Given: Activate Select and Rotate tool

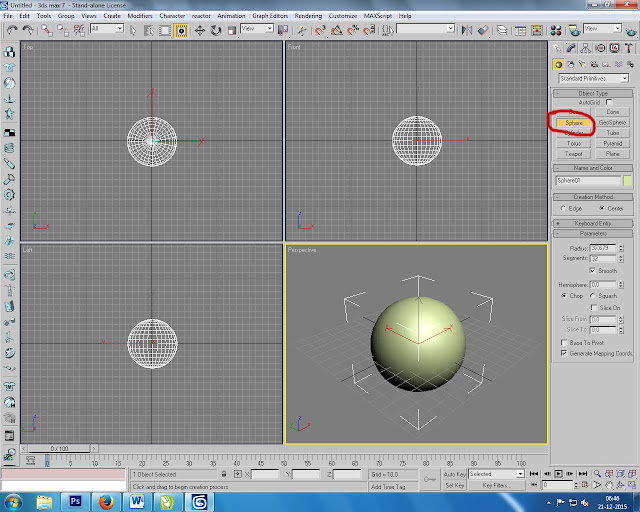Looking at the screenshot, I should 216,30.
